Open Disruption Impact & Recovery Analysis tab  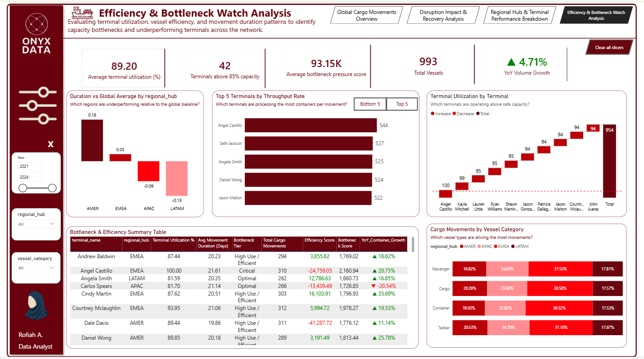[x=443, y=15]
